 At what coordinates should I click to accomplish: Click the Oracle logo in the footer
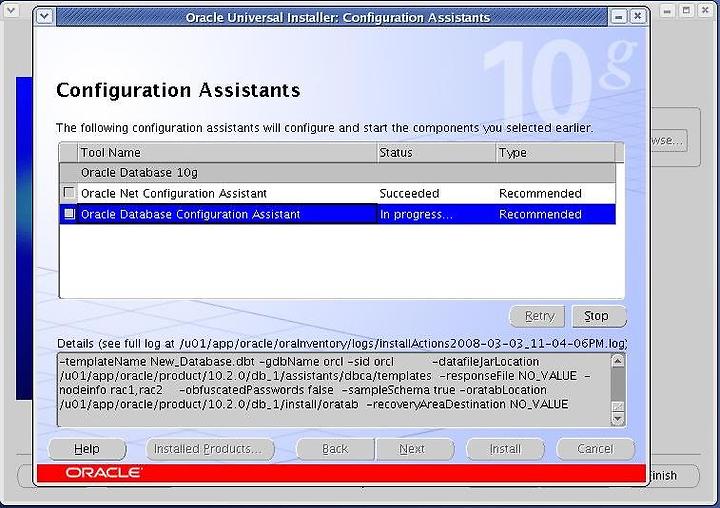[x=104, y=473]
